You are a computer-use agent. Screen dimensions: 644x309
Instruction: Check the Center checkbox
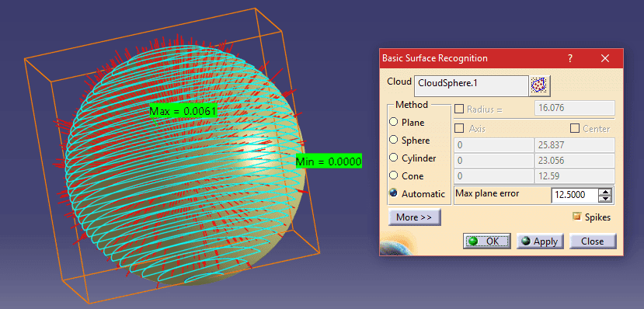pyautogui.click(x=575, y=128)
